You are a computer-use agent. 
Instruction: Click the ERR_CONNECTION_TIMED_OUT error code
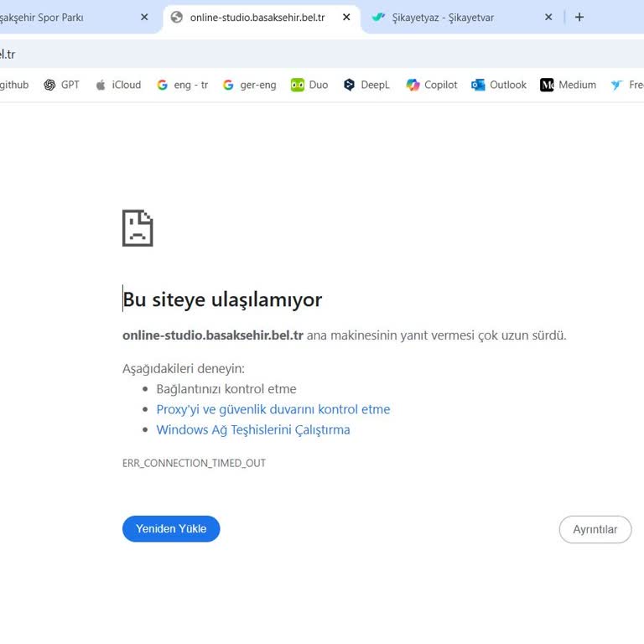click(194, 463)
